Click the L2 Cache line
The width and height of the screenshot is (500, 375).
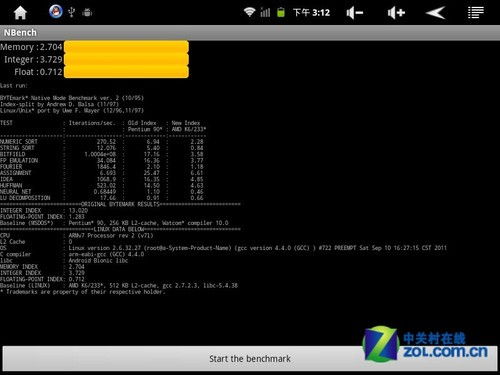pos(36,242)
